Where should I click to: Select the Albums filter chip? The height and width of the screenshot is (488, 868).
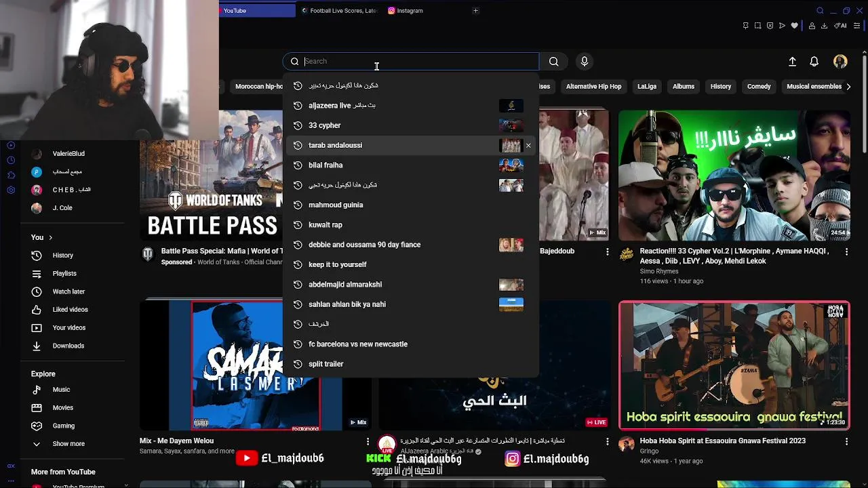(x=684, y=87)
